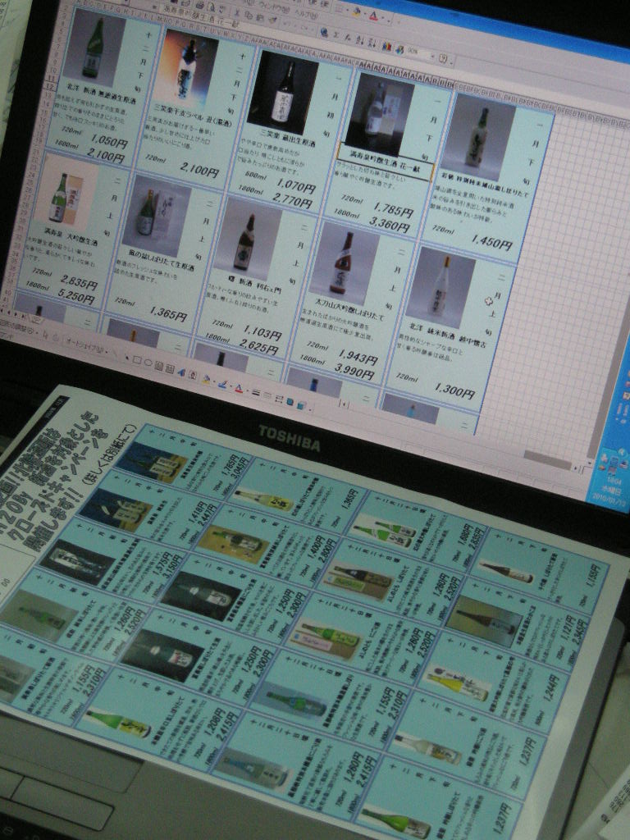Expand the top toolbar Font Color dropdown arrow

click(382, 18)
